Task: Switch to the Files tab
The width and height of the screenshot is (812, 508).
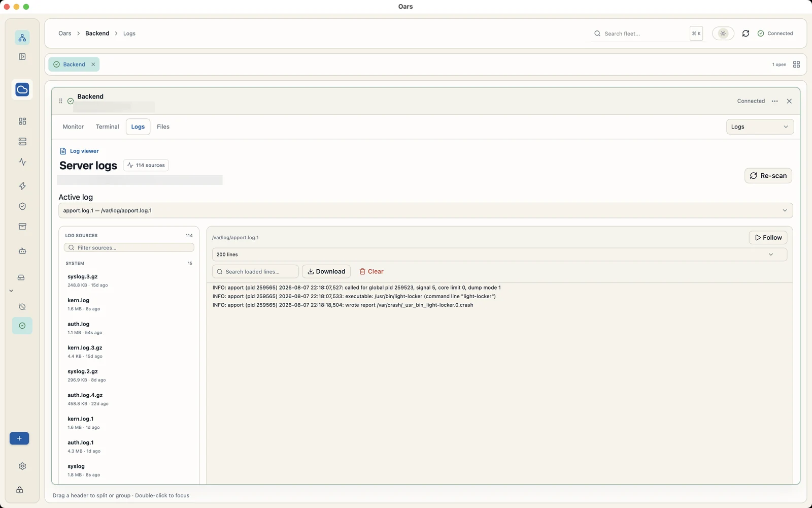Action: pos(163,127)
